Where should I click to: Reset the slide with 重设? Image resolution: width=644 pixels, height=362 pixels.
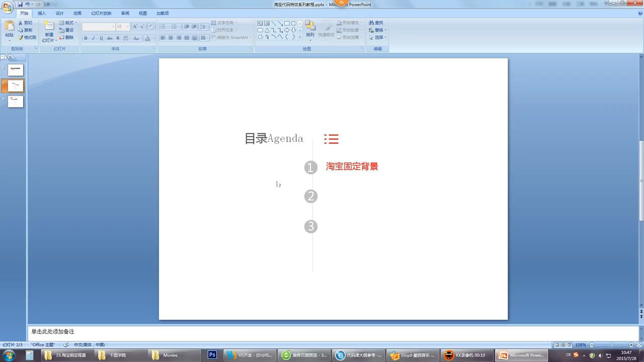click(x=66, y=30)
